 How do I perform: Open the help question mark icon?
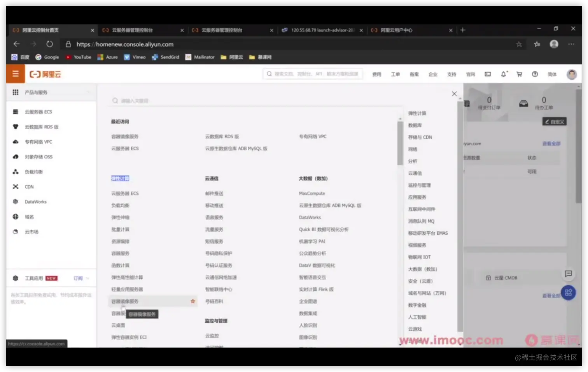[535, 74]
